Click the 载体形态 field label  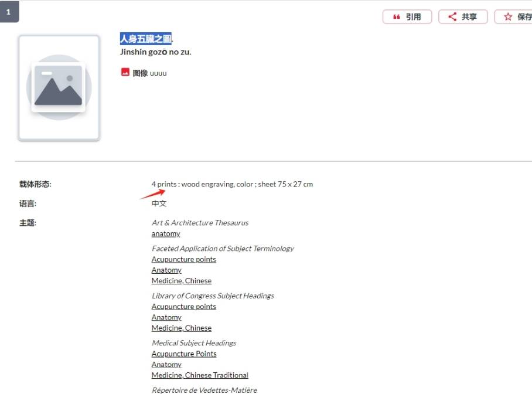[x=35, y=184]
